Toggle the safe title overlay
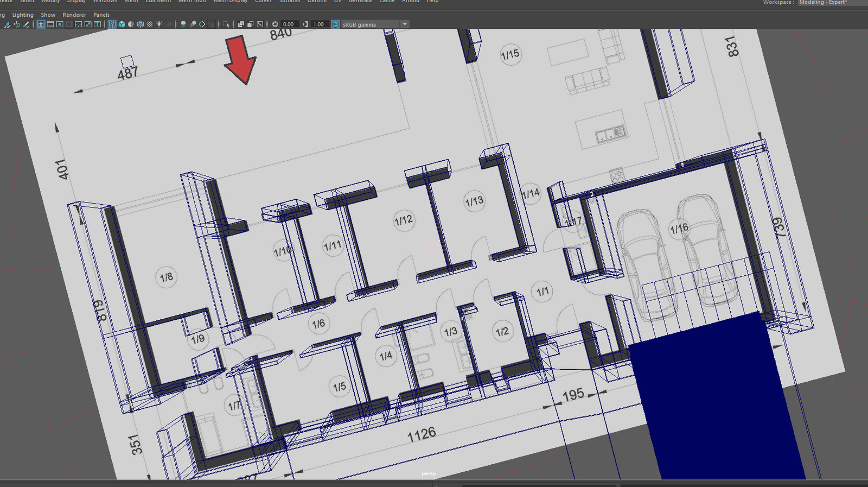Screen dimensions: 868x487 pos(97,24)
